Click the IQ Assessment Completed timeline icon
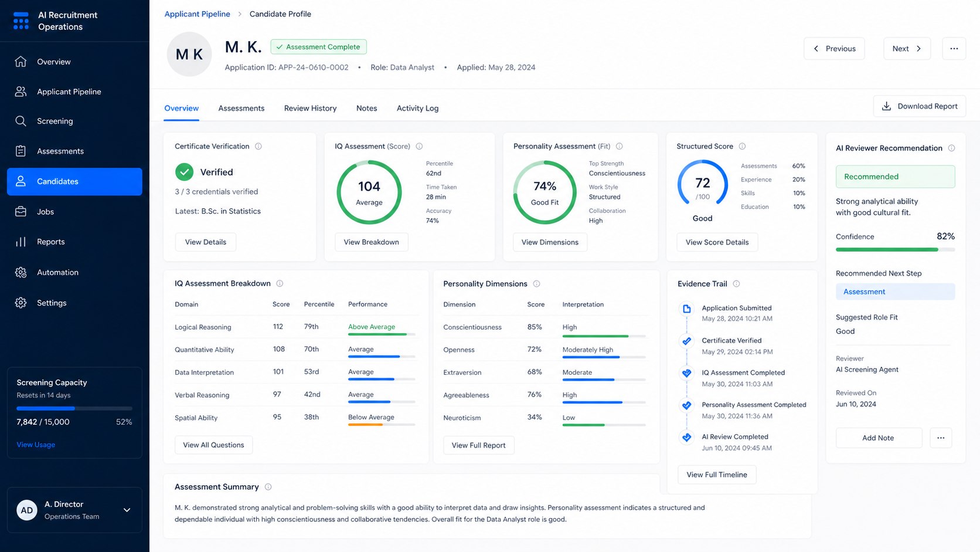The image size is (980, 552). (x=686, y=373)
